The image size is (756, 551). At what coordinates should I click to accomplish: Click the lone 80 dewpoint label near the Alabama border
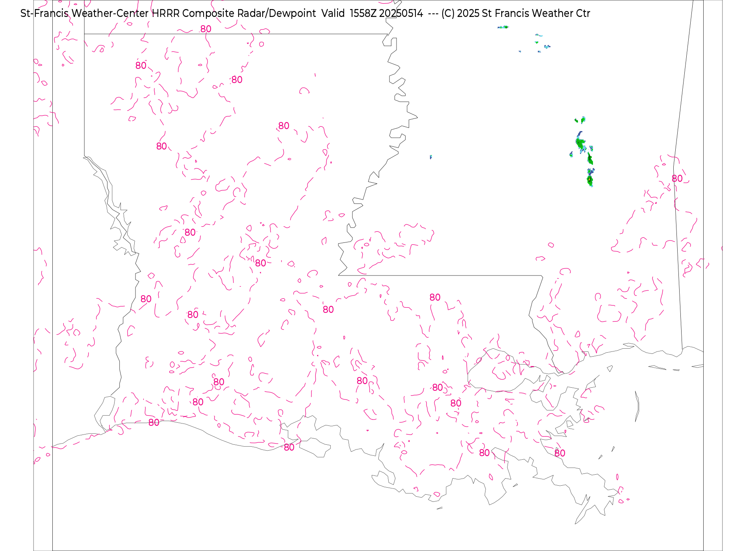[x=677, y=179]
